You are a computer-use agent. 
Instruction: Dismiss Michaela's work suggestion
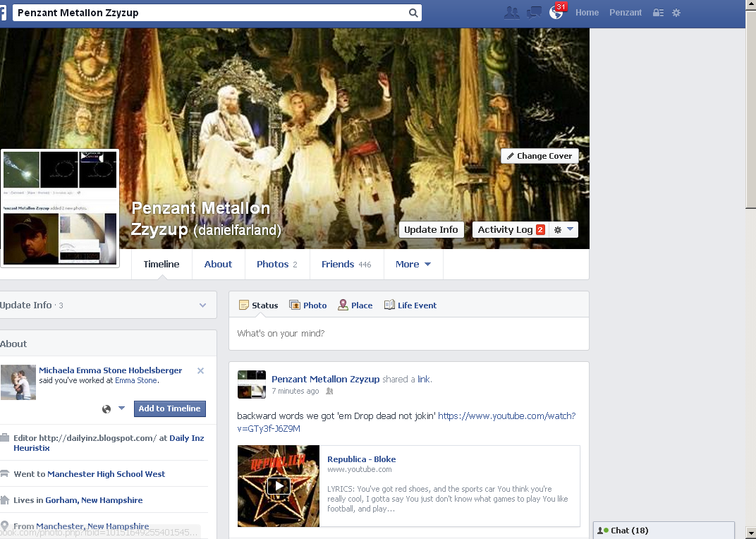pyautogui.click(x=200, y=370)
